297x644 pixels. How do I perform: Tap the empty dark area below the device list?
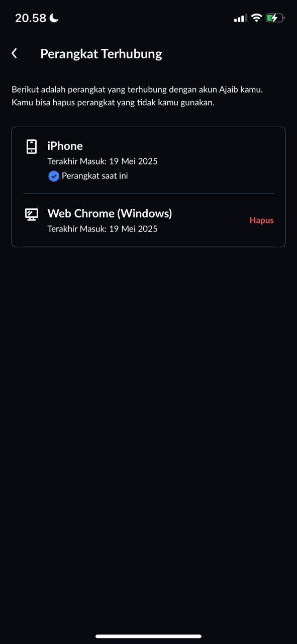click(148, 428)
